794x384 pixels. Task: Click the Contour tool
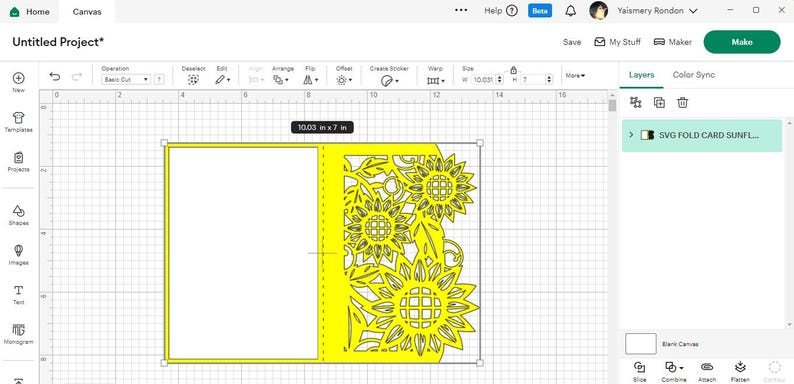pos(774,372)
